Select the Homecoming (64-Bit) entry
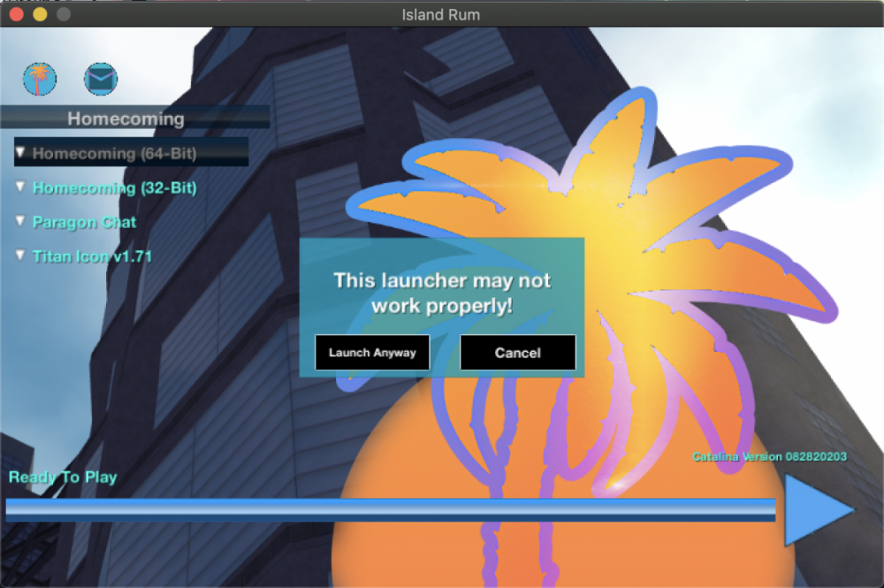Image resolution: width=884 pixels, height=588 pixels. coord(114,153)
